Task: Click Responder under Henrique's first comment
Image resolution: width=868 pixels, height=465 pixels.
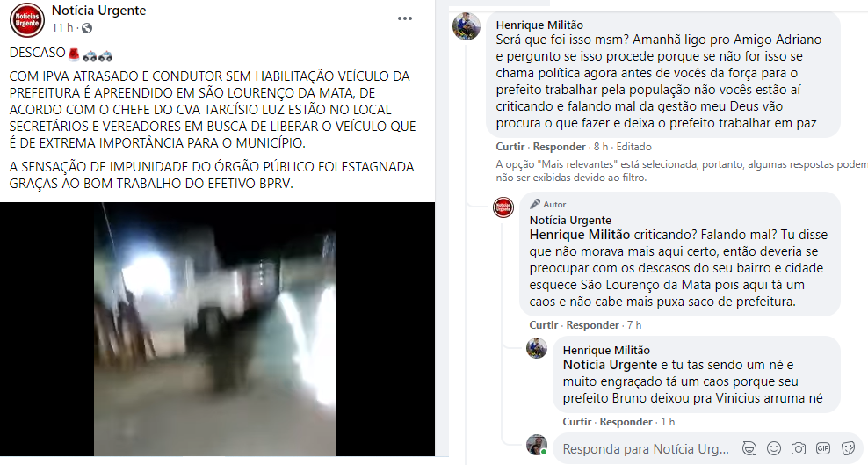Action: 559,147
